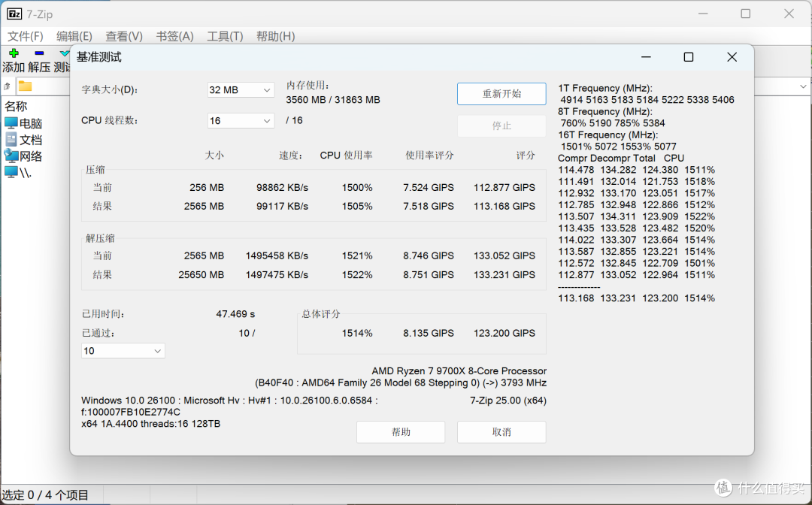Open the 字典大小 dropdown showing 32 MB

(x=241, y=90)
